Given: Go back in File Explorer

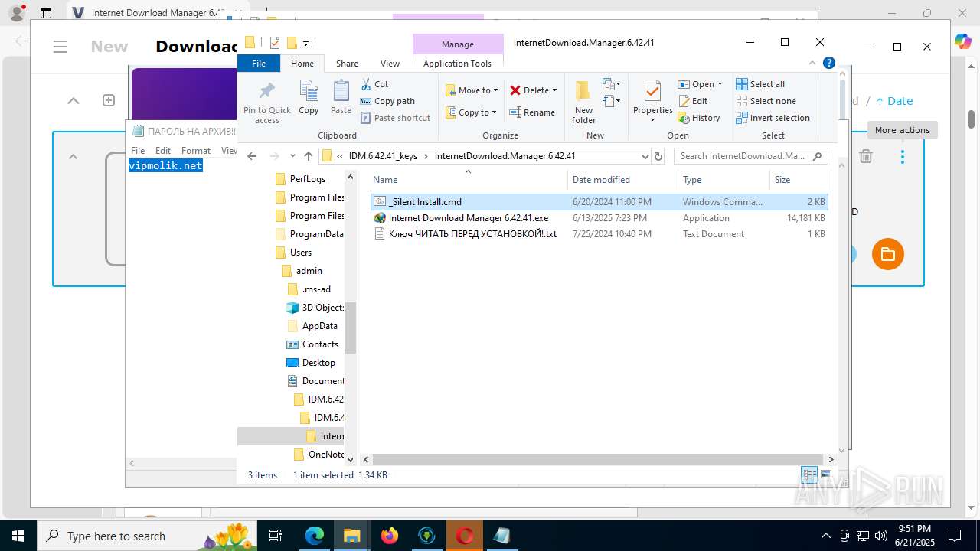Looking at the screenshot, I should coord(252,156).
